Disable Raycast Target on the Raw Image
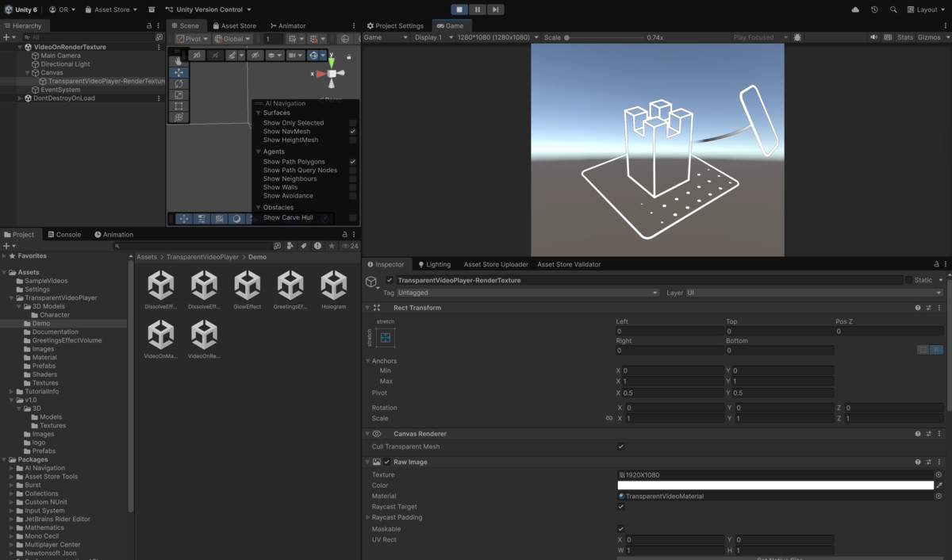The image size is (952, 560). [621, 506]
